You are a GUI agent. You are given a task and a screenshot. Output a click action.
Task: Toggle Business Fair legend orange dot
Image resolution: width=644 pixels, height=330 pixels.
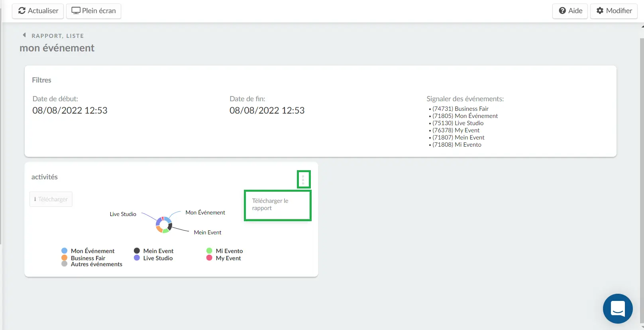64,258
